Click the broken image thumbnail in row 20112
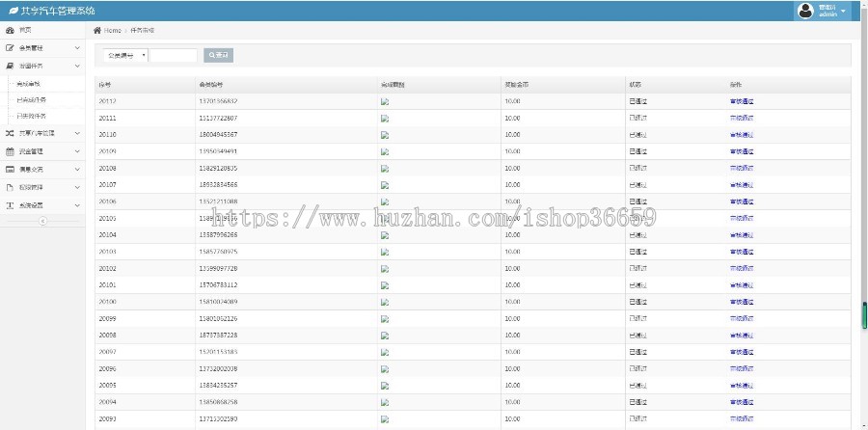This screenshot has width=868, height=430. click(385, 102)
